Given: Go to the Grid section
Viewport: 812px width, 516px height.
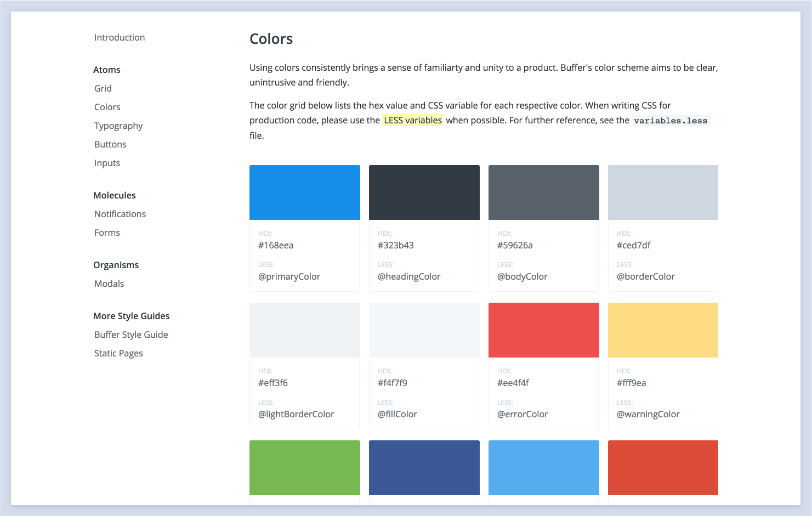Looking at the screenshot, I should point(103,88).
